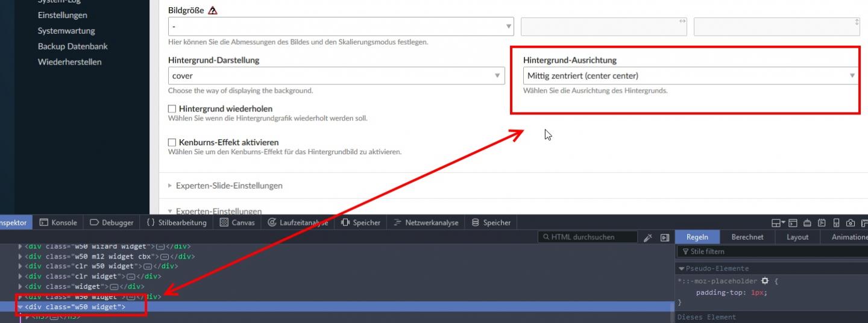Switch to the Konsole tab
868x323 pixels.
[x=58, y=222]
